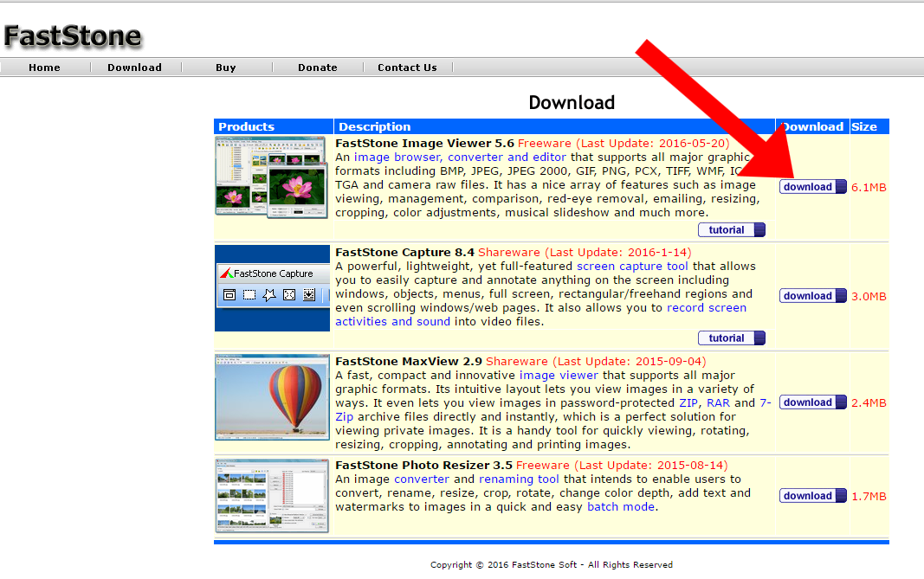Download FastStone Image Viewer 5.6

pyautogui.click(x=812, y=187)
